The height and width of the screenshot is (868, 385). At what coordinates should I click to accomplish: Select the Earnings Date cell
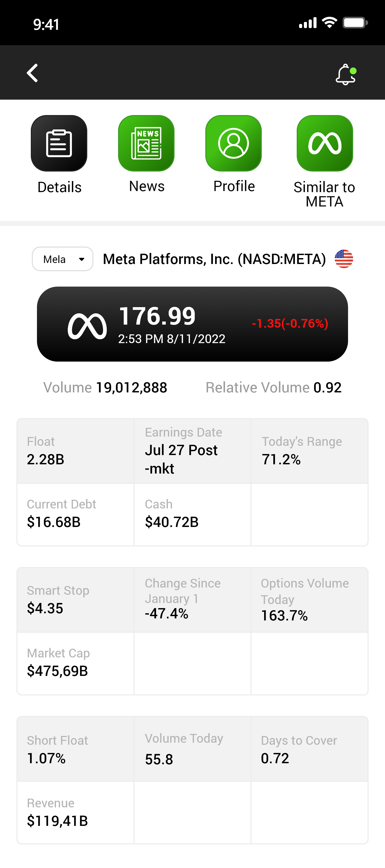coord(192,450)
